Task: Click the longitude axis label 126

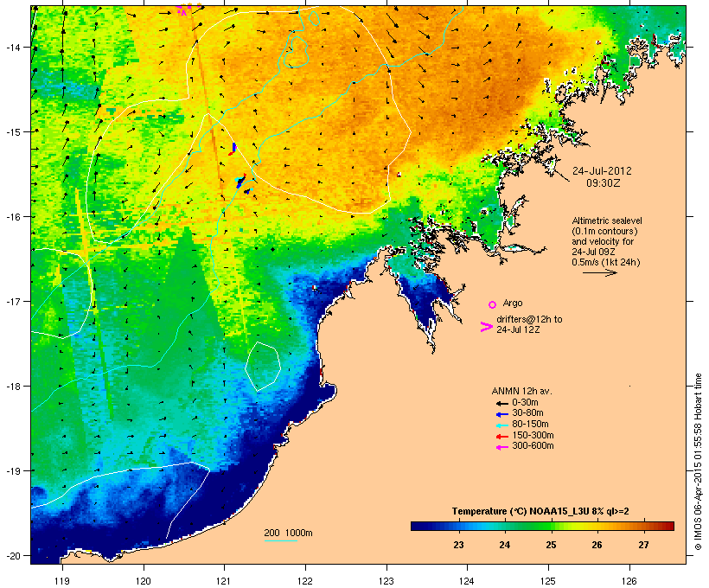Action: tap(629, 581)
